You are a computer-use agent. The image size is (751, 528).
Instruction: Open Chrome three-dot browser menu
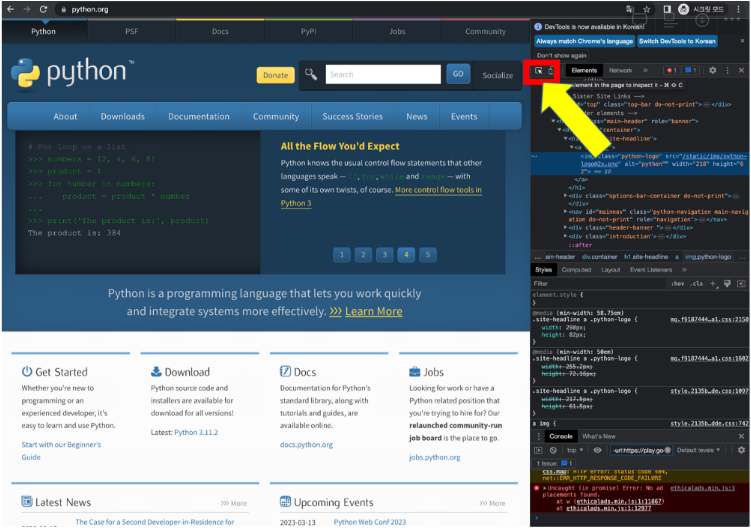point(738,9)
